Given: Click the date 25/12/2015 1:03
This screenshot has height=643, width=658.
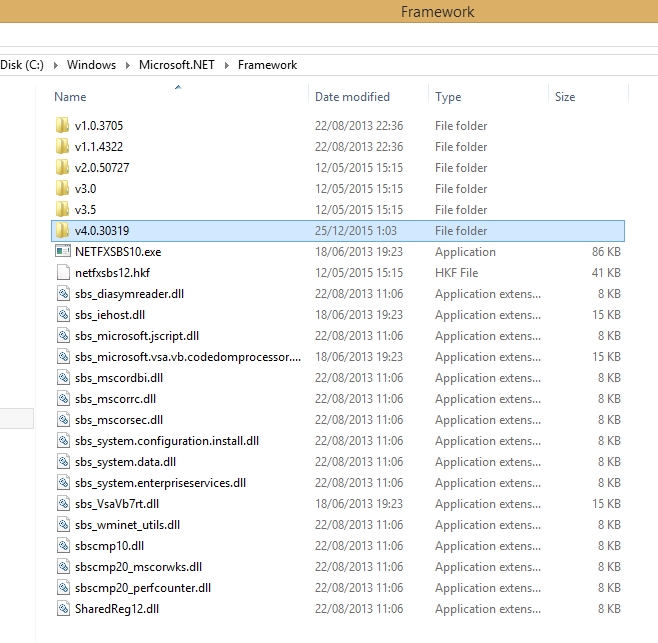Looking at the screenshot, I should click(x=356, y=231).
